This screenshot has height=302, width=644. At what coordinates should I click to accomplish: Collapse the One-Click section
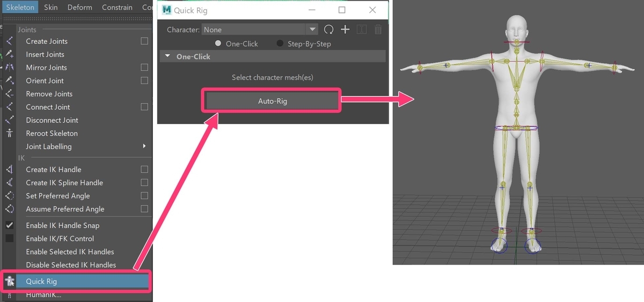coord(168,56)
